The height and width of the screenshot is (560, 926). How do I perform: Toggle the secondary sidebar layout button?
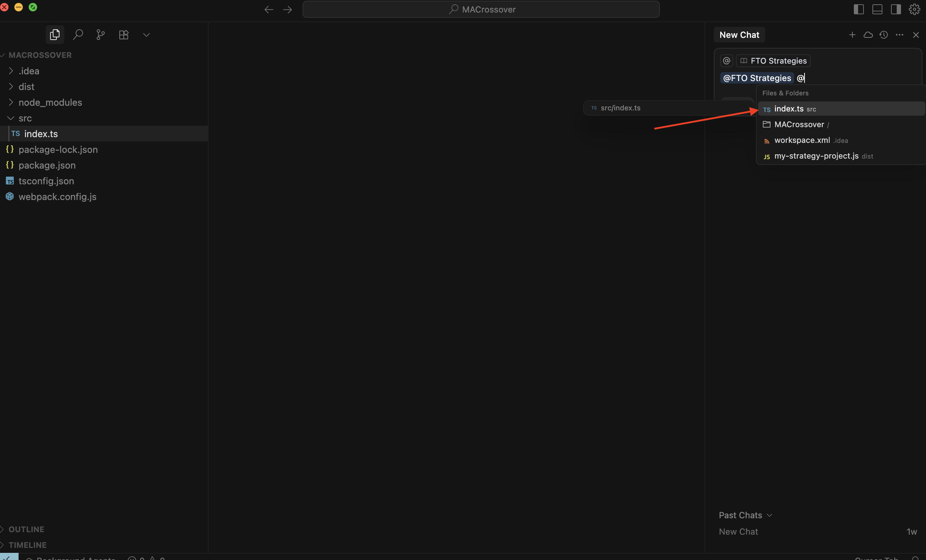[896, 9]
